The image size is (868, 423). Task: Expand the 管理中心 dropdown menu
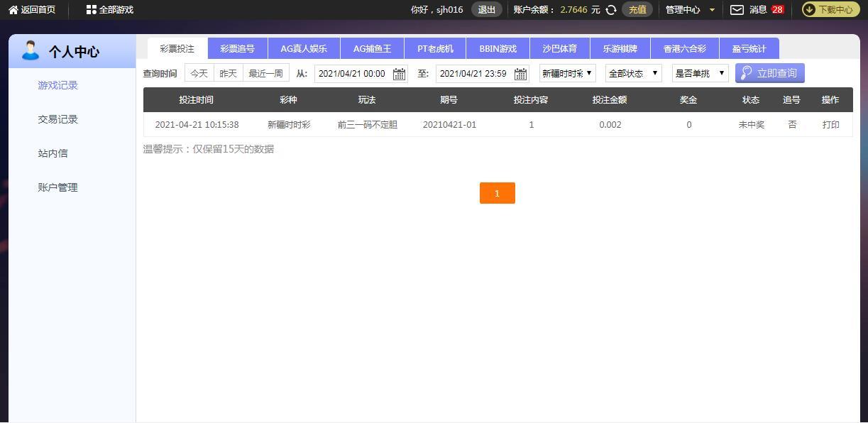coord(690,10)
